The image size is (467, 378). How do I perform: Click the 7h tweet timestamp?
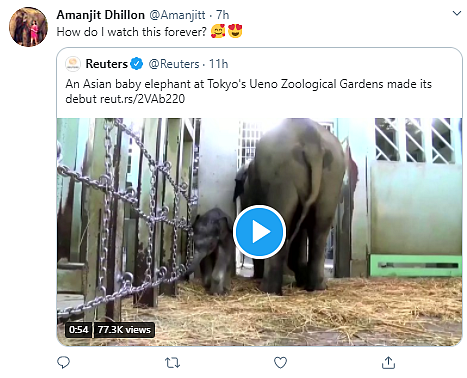click(222, 15)
